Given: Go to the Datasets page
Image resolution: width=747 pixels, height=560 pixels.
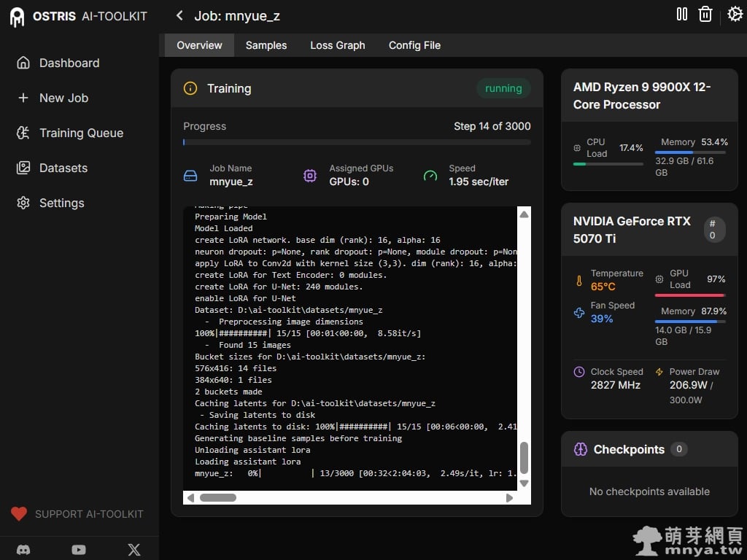Looking at the screenshot, I should pyautogui.click(x=63, y=168).
